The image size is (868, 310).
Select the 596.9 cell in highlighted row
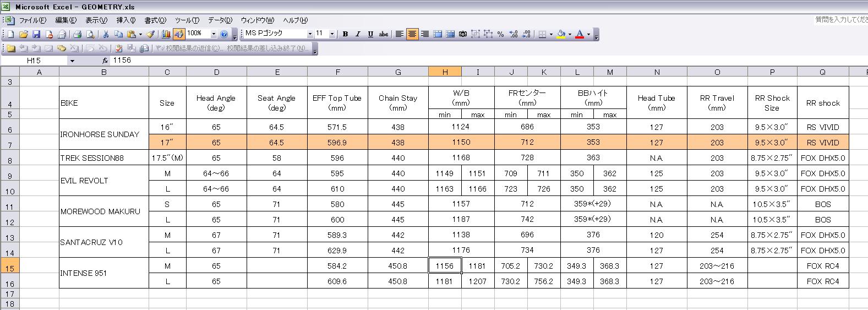pos(337,142)
